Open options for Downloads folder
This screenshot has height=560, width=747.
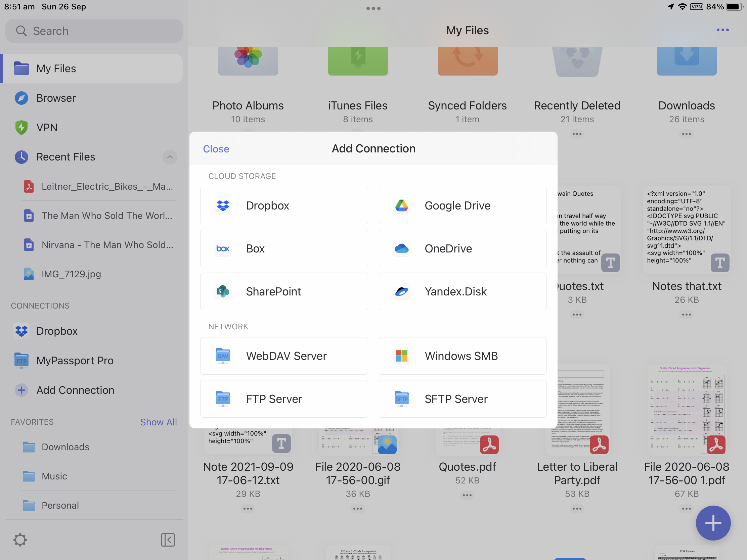coord(687,134)
